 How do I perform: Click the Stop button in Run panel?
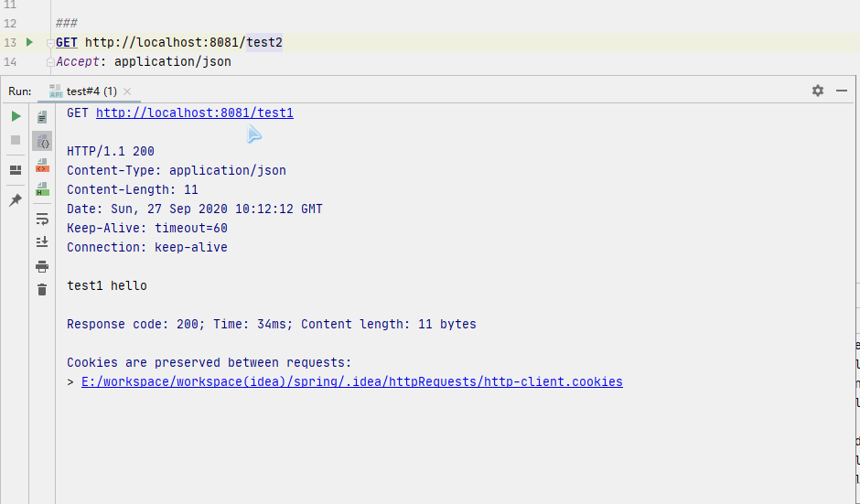[16, 140]
